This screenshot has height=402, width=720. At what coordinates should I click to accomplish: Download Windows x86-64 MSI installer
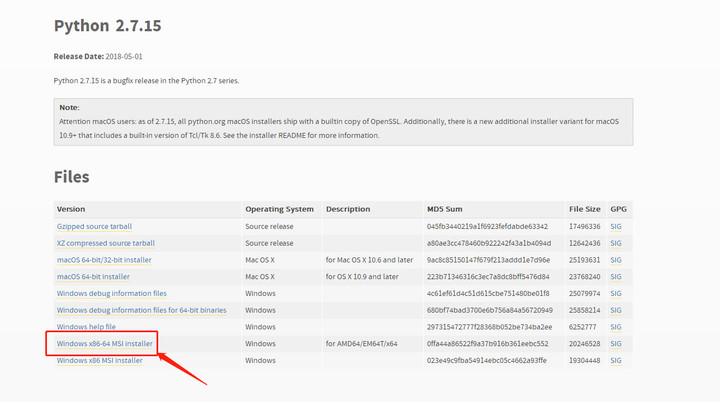[x=105, y=344]
